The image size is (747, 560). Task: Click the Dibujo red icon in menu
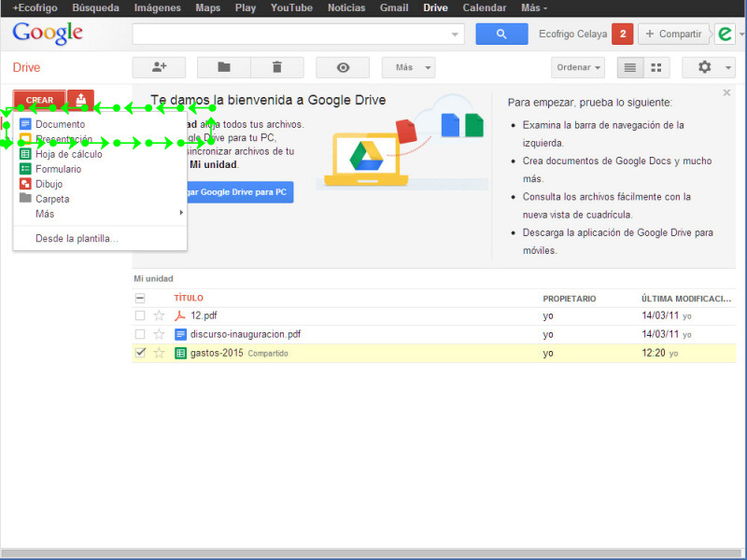[25, 183]
